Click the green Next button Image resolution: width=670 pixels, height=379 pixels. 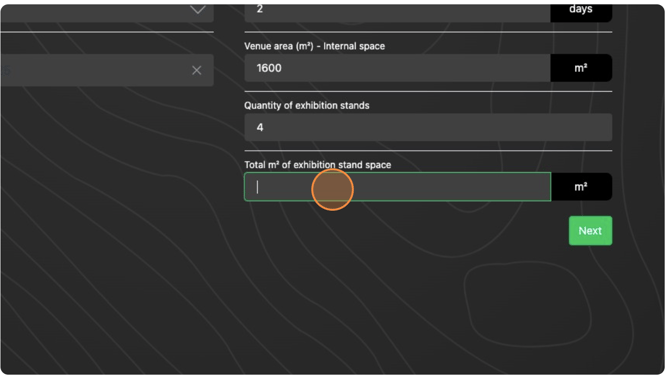(590, 231)
